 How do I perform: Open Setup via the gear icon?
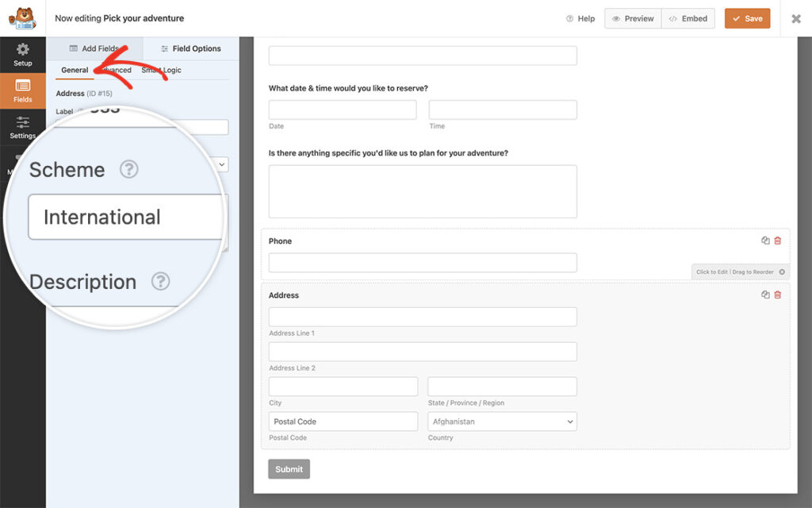(x=22, y=54)
